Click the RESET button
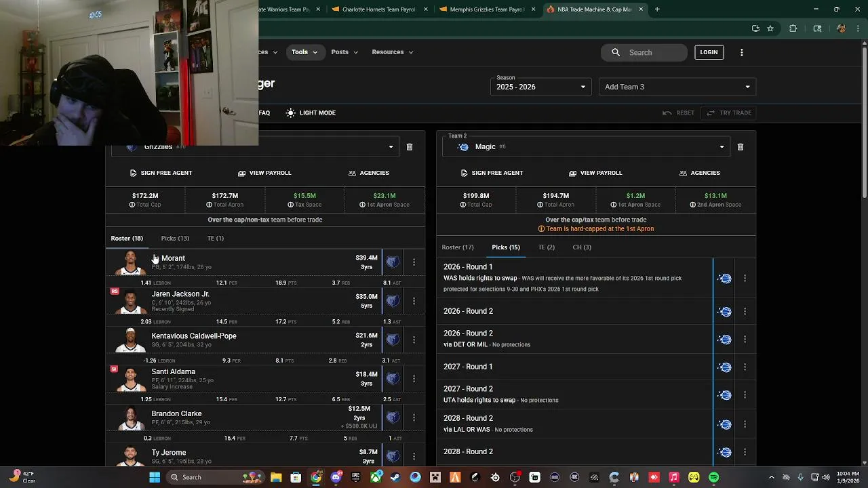868x488 pixels. click(x=679, y=113)
